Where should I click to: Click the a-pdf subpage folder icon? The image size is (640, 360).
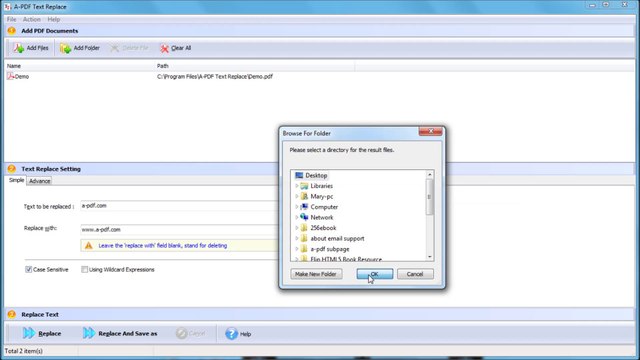pyautogui.click(x=304, y=249)
